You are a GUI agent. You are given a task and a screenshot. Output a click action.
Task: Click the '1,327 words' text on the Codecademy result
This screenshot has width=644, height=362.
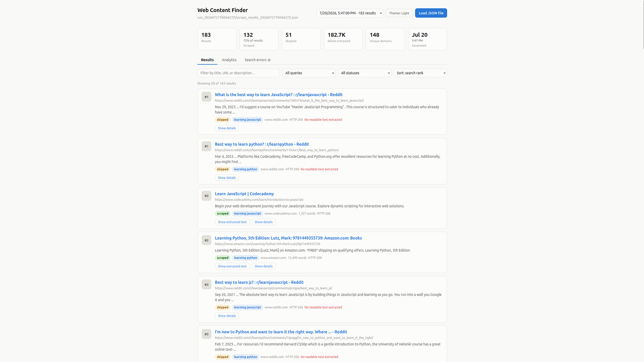pos(307,214)
